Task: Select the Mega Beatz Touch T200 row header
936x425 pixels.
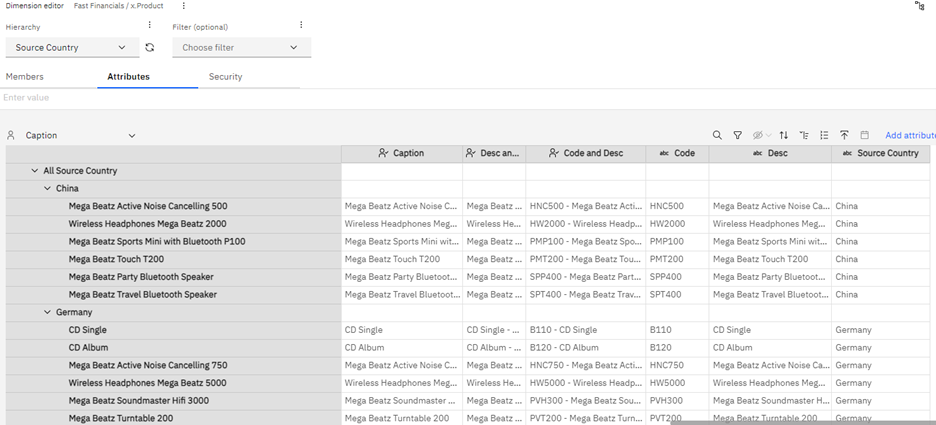Action: [x=174, y=259]
